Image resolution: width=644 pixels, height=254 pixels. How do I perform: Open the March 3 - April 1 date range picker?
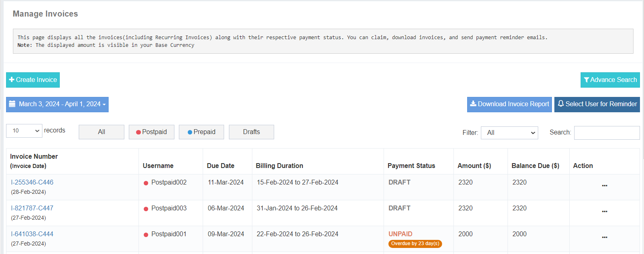pyautogui.click(x=57, y=104)
